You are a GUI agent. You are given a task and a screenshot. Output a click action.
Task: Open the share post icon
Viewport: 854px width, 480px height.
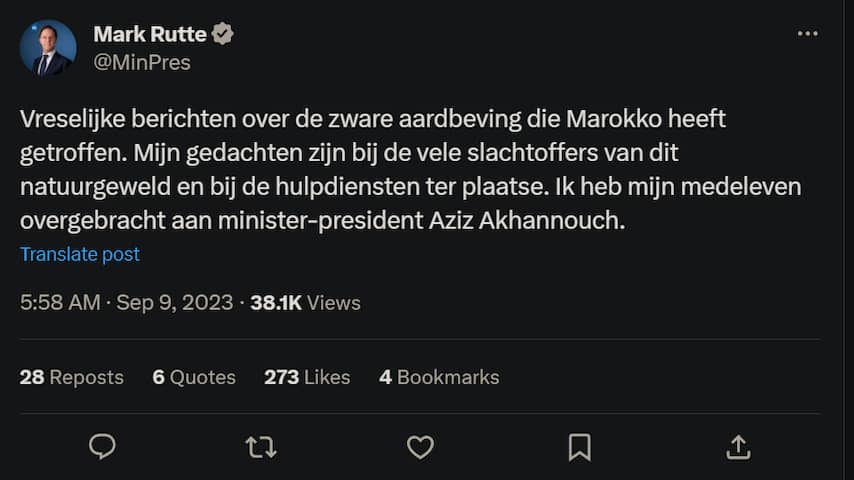click(738, 446)
